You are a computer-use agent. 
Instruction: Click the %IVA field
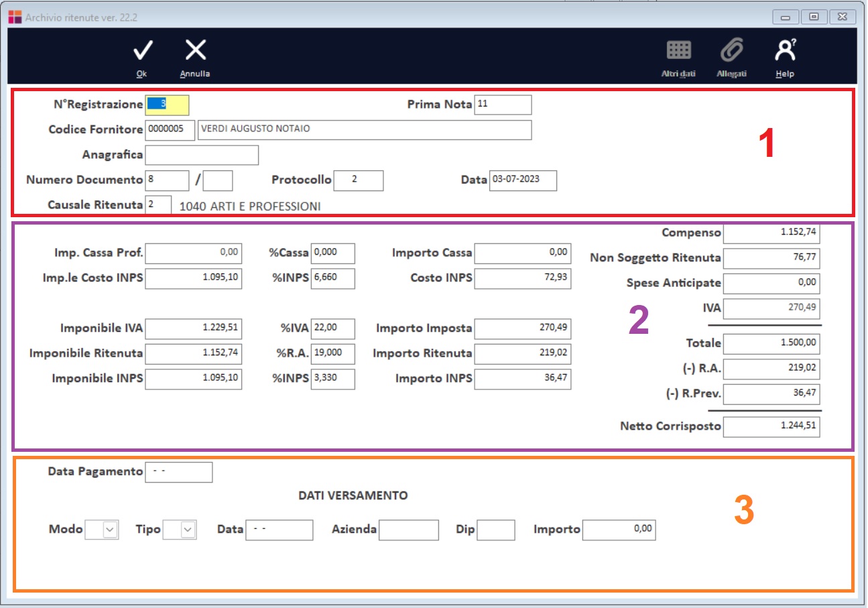(x=333, y=328)
